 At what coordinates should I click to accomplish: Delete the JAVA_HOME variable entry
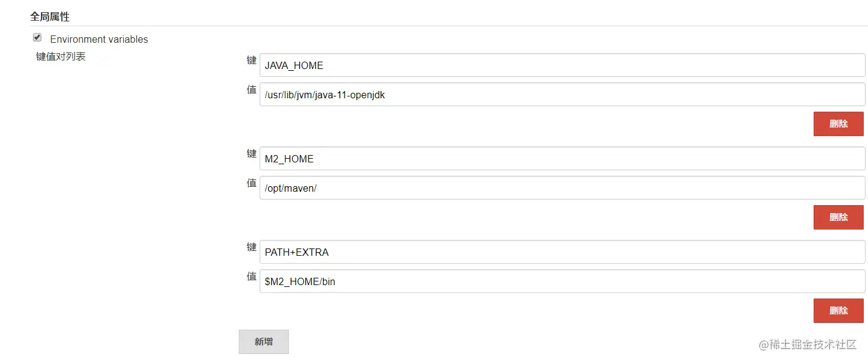coord(838,124)
